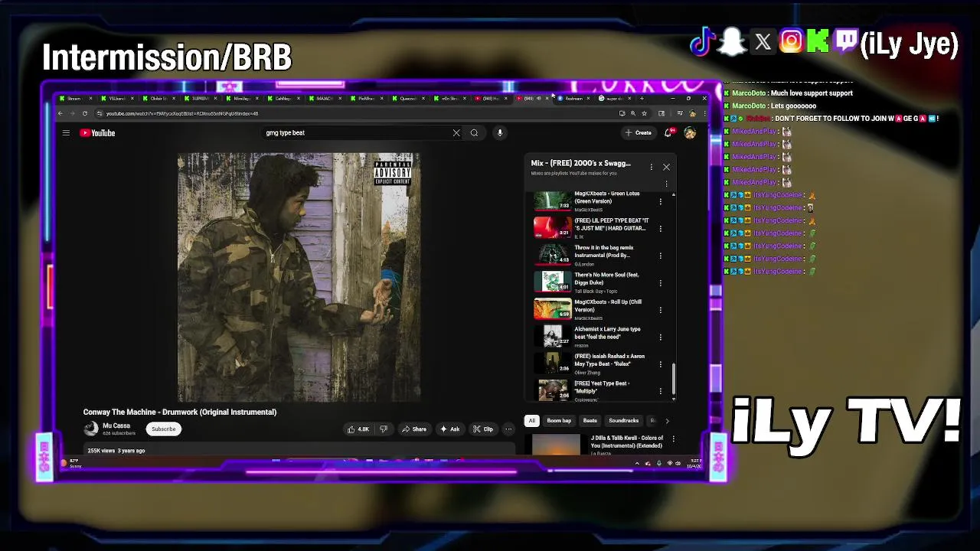Select the Beats filter chip
The height and width of the screenshot is (551, 980).
[590, 421]
